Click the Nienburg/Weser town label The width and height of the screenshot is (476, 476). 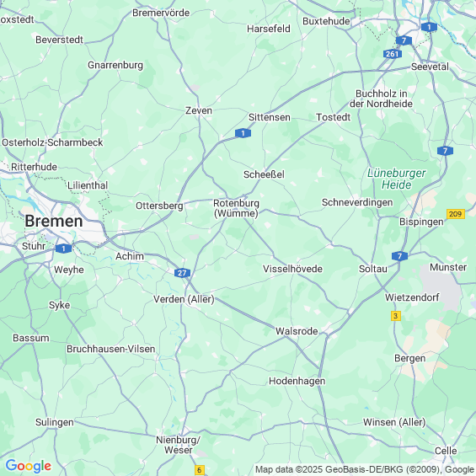click(x=179, y=445)
